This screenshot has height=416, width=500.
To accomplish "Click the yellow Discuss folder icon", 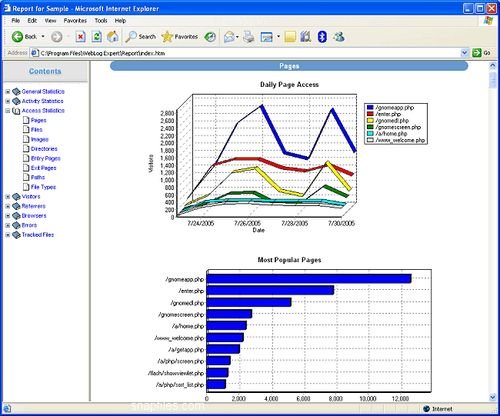I will [x=290, y=37].
